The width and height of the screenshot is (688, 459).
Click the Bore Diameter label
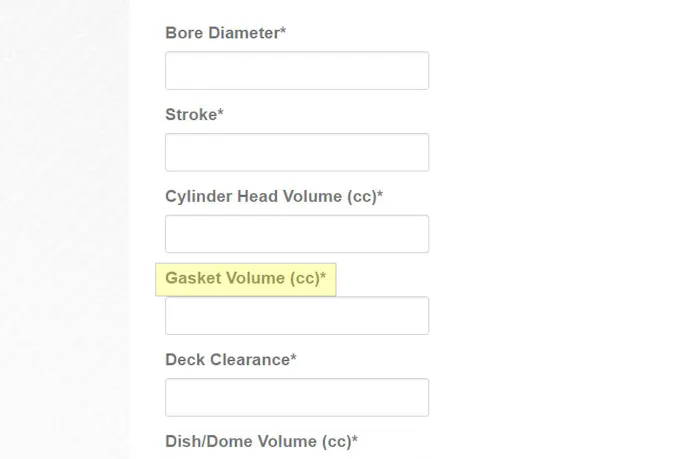[x=222, y=33]
